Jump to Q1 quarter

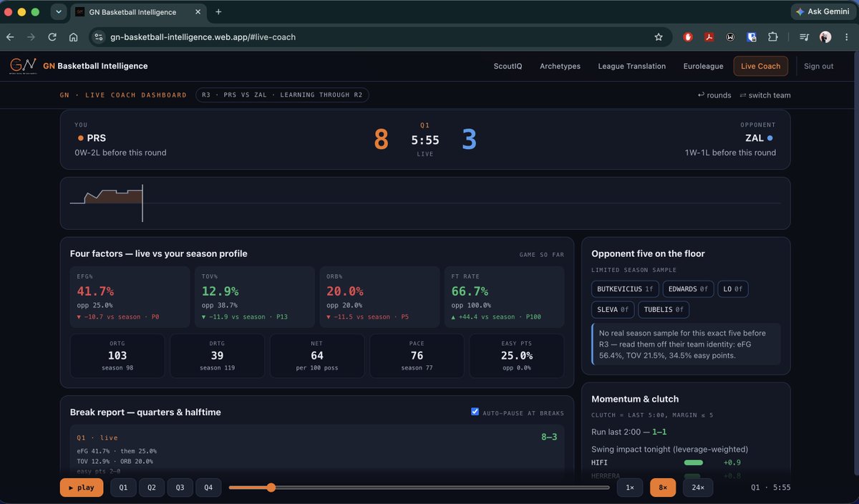(123, 488)
